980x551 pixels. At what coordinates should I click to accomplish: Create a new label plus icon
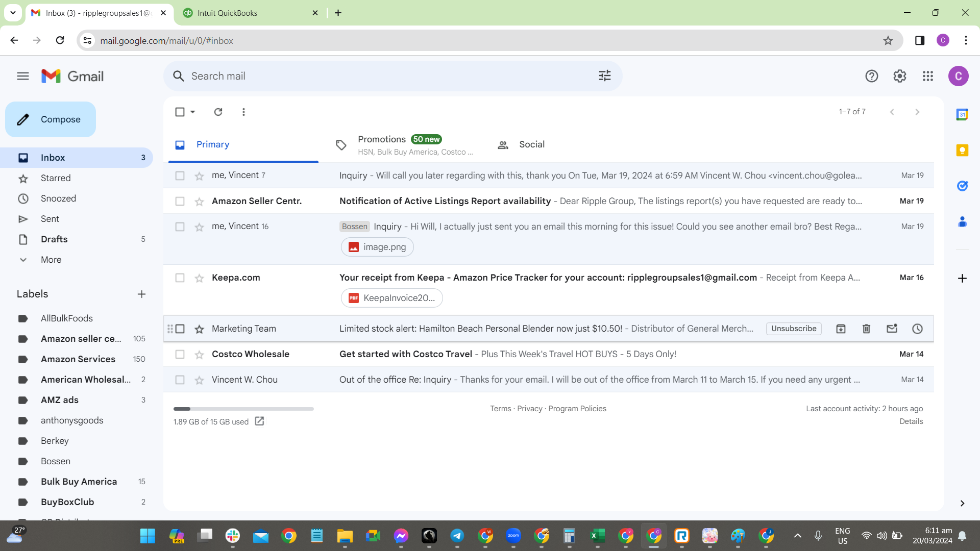coord(141,294)
